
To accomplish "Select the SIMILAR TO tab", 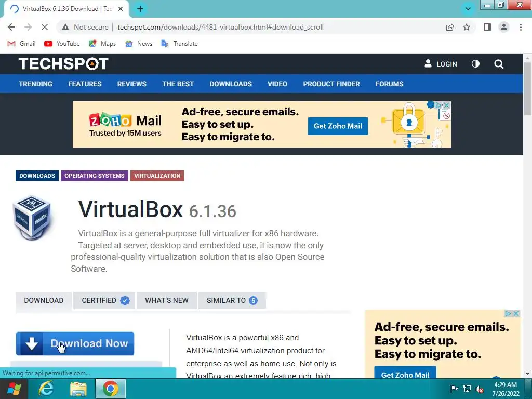I will pos(232,301).
